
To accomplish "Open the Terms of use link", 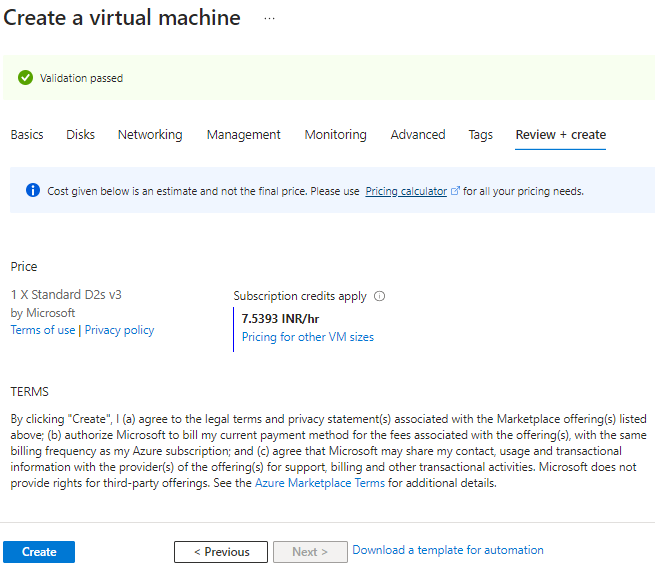I will (x=43, y=330).
